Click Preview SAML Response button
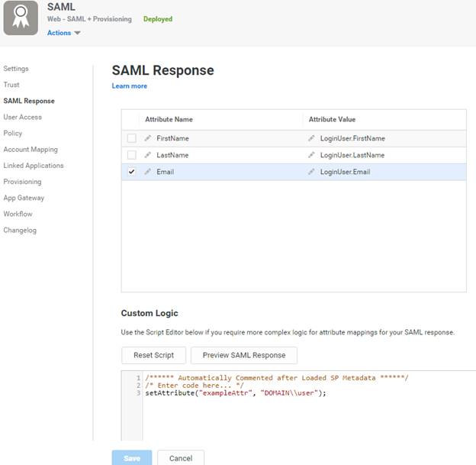 tap(243, 355)
